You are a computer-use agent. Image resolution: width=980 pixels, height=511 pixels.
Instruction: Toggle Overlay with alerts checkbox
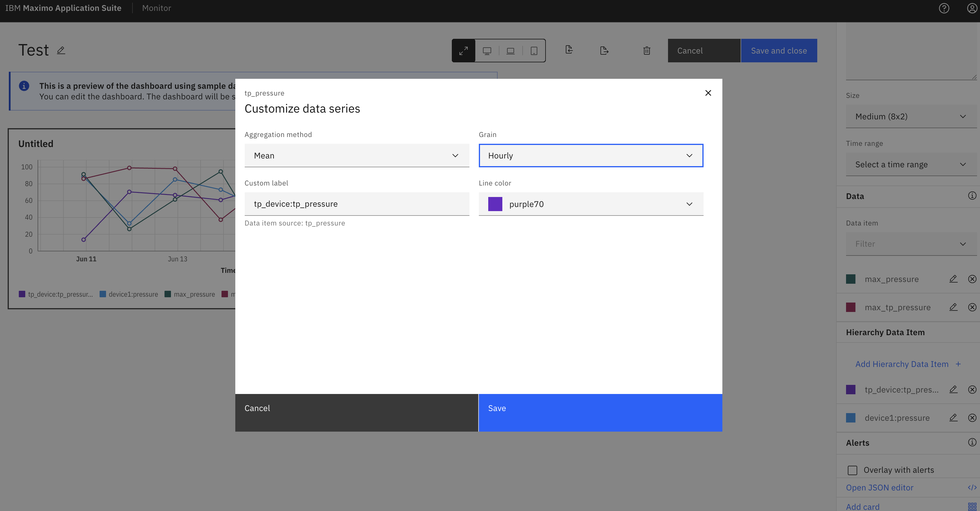[852, 470]
